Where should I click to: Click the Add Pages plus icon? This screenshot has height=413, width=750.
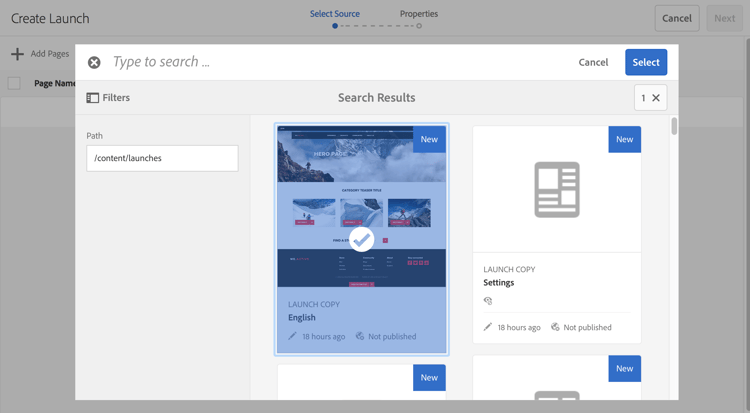(x=17, y=54)
